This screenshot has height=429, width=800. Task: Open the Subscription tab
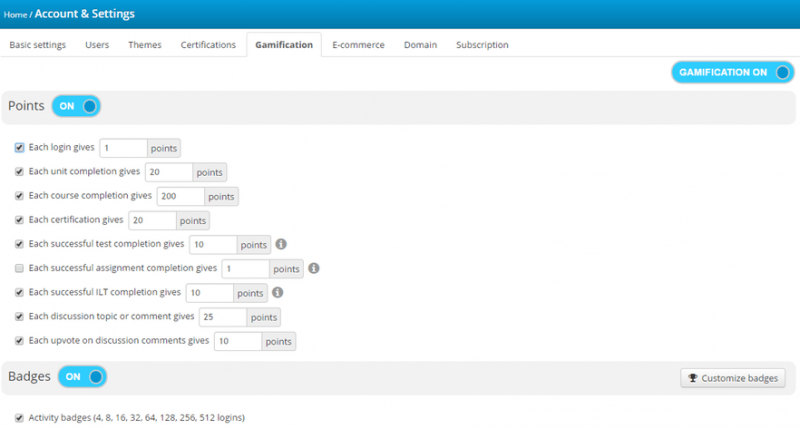pos(482,45)
